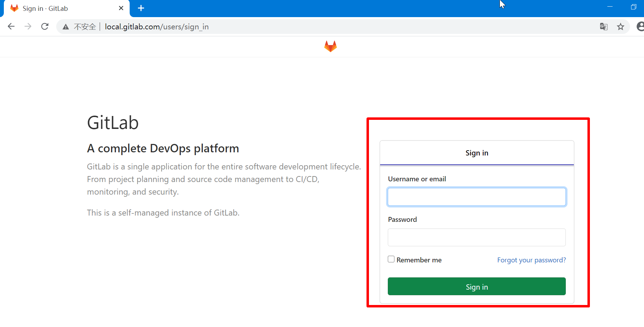
Task: Click the not-secure warning triangle icon
Action: (66, 27)
